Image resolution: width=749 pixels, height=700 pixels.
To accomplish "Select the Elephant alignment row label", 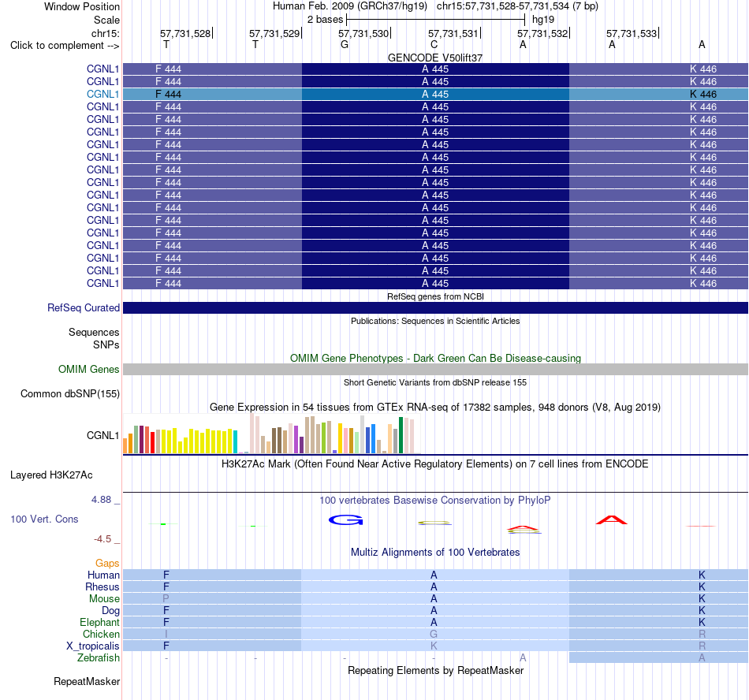I will point(99,622).
